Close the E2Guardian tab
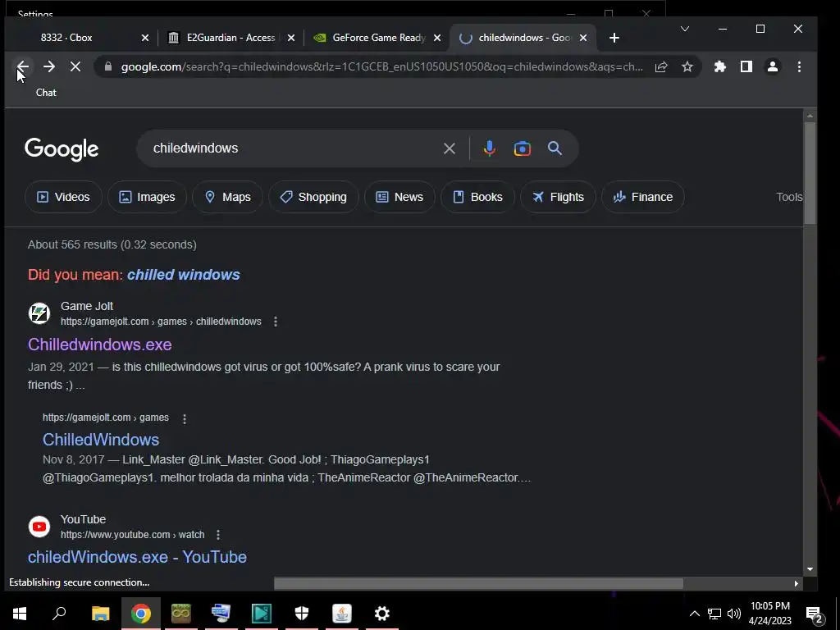 point(291,38)
